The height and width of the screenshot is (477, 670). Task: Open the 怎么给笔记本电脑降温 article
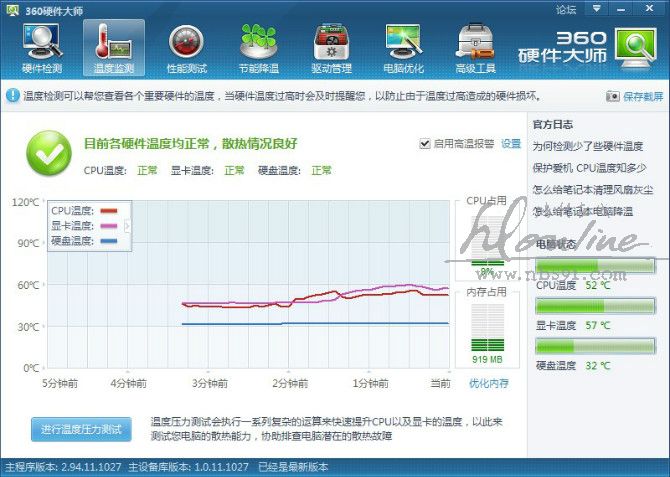coord(582,211)
